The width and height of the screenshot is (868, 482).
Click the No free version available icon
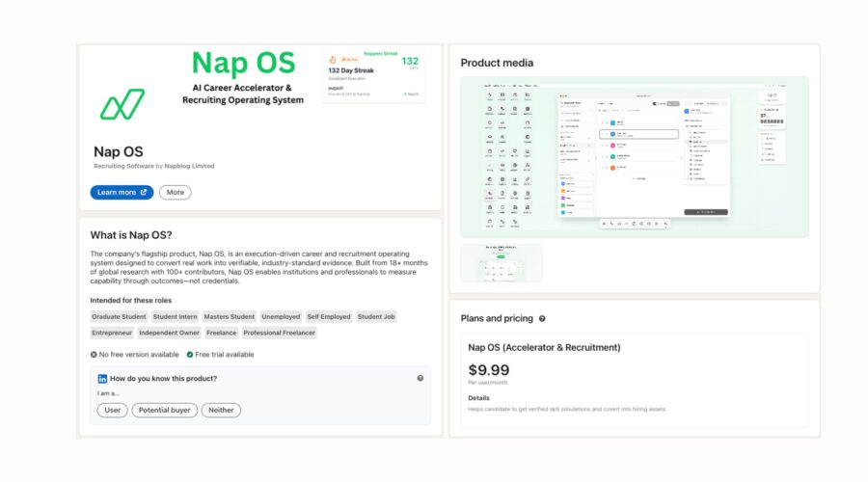(x=94, y=354)
